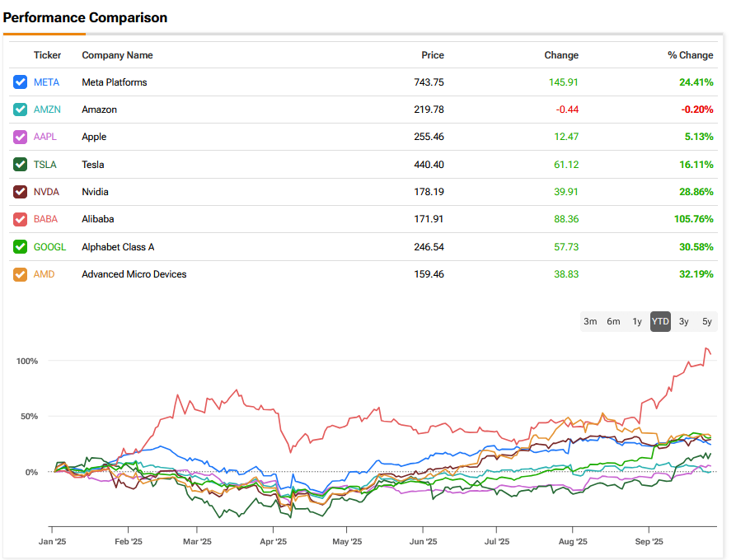Click the 100% y-axis label
The image size is (736, 560).
pyautogui.click(x=27, y=362)
